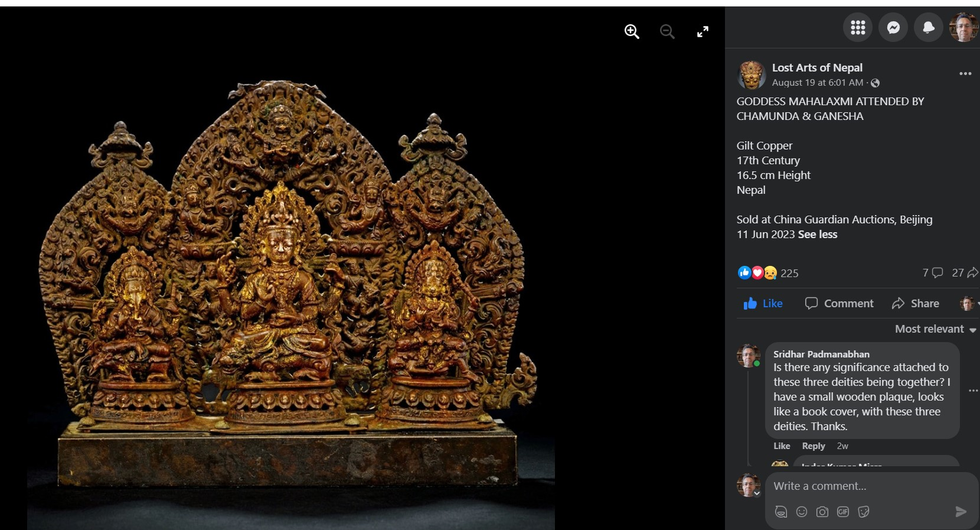
Task: Add a sticker to the comment
Action: [x=864, y=512]
